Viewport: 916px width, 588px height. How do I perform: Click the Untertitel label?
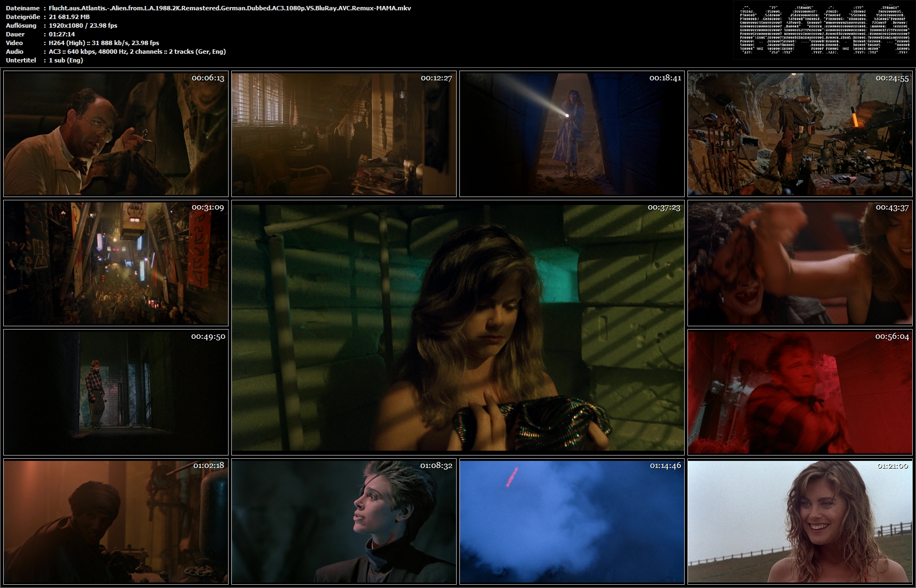(21, 60)
